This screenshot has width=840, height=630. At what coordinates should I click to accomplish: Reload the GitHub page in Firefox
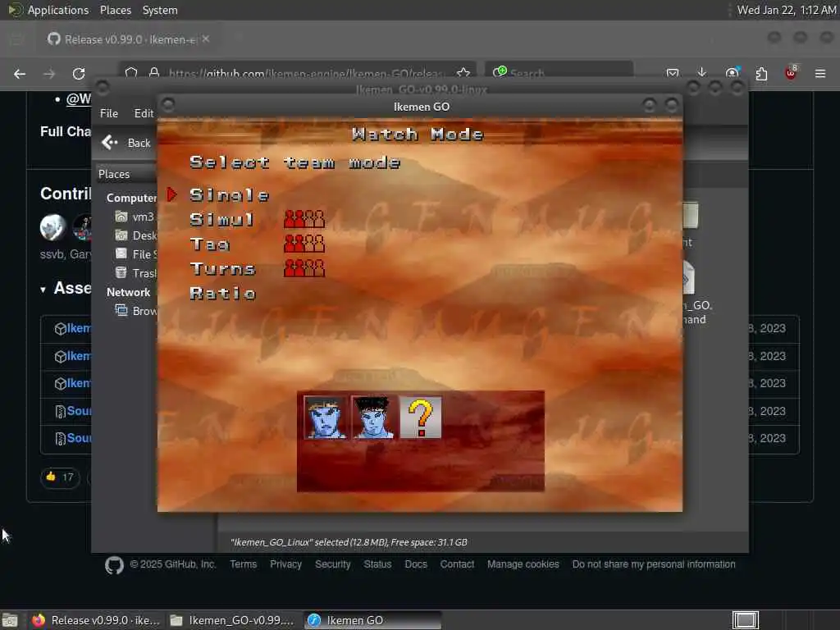[79, 74]
